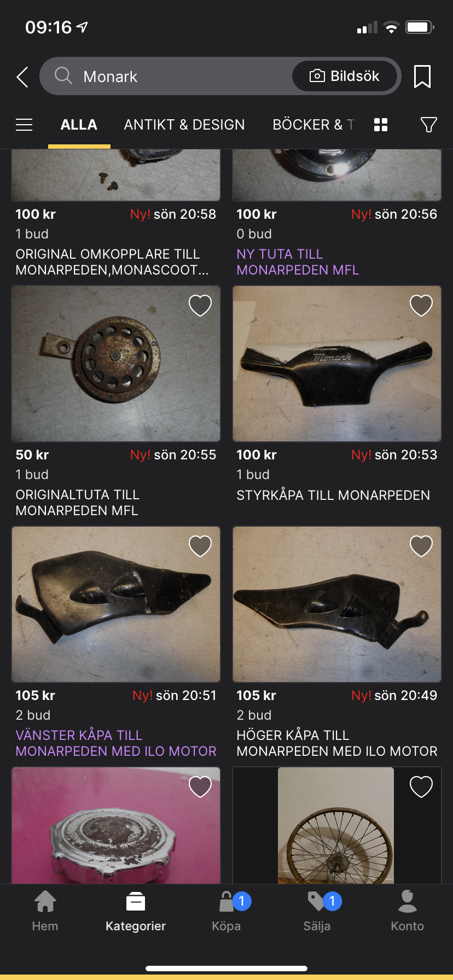Tap the Bildsök image search button
This screenshot has width=453, height=980.
point(345,76)
